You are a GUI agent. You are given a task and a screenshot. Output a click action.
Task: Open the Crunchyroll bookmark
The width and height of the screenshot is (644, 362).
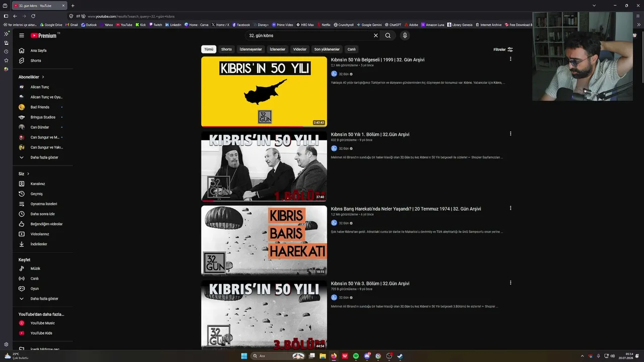coord(343,25)
